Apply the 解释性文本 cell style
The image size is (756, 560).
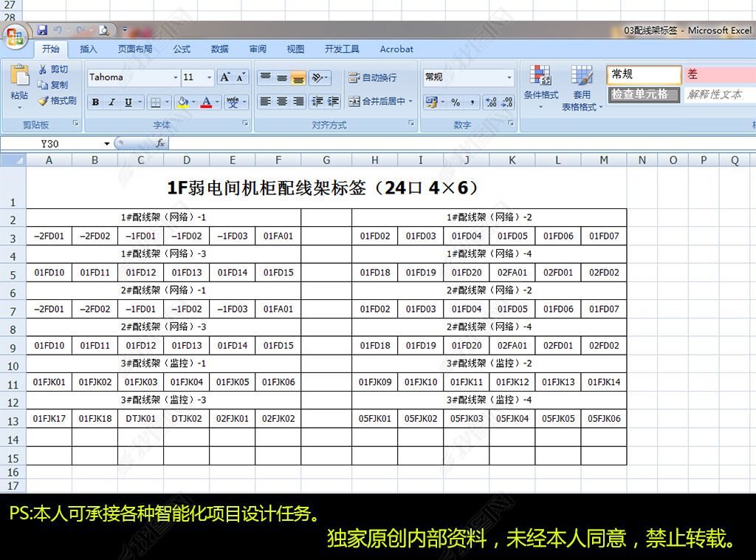720,95
